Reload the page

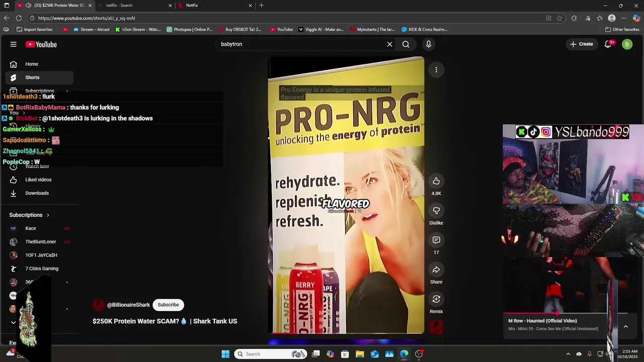pyautogui.click(x=19, y=18)
